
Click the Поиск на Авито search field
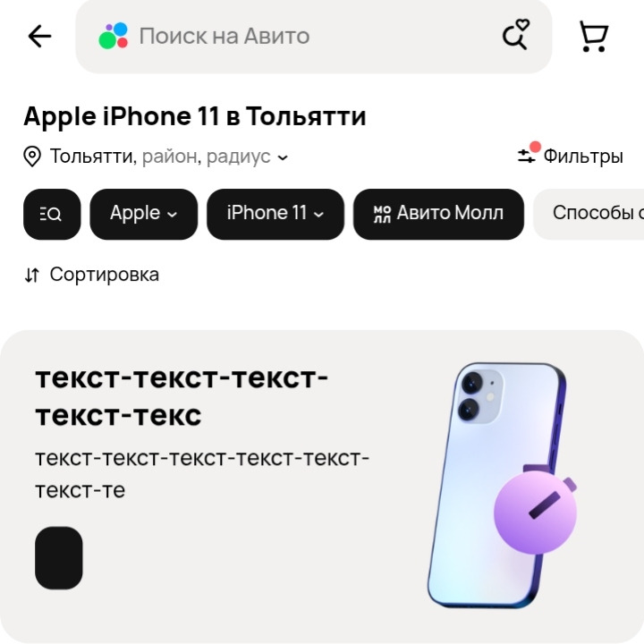pyautogui.click(x=313, y=37)
